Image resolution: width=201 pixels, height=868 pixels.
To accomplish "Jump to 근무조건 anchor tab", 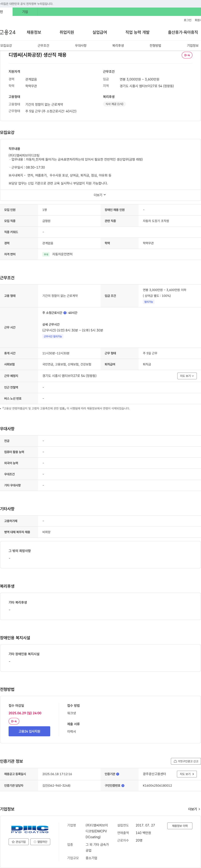I will tap(43, 45).
